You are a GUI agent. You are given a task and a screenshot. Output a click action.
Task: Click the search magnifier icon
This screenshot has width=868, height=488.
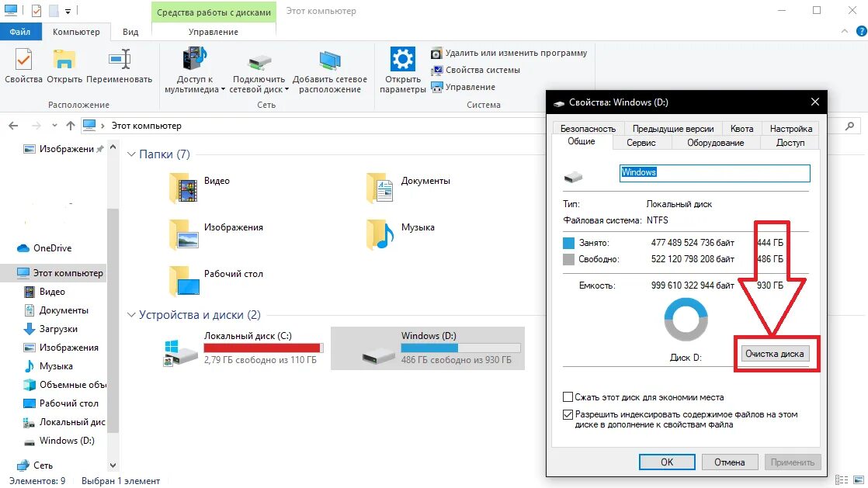tap(849, 126)
